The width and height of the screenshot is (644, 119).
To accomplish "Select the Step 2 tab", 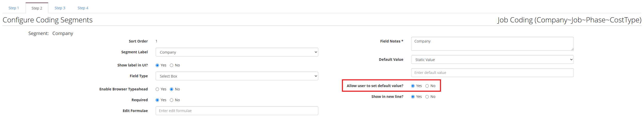I will click(37, 8).
